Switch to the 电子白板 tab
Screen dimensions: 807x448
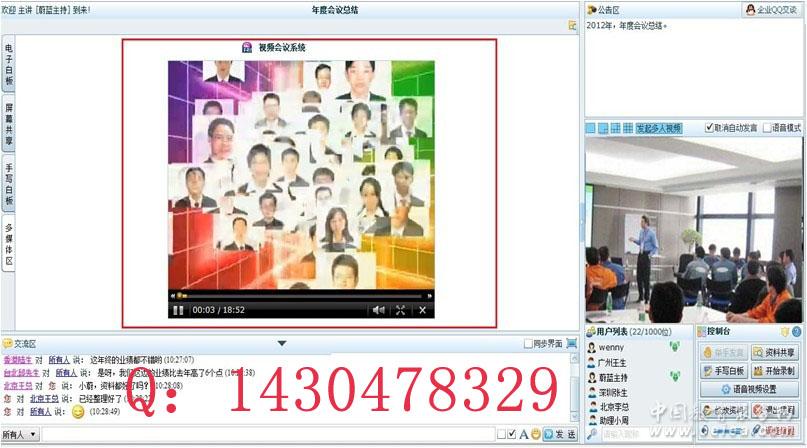(8, 66)
